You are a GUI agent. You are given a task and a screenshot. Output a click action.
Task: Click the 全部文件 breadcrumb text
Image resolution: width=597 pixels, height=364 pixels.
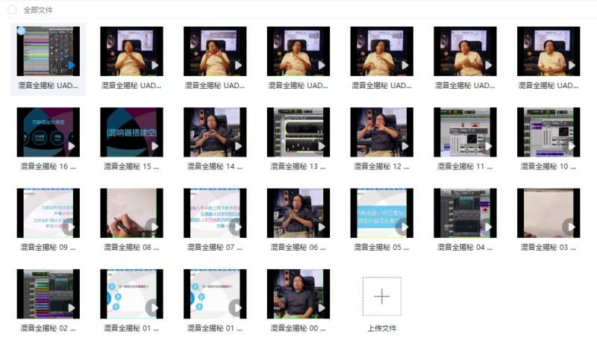click(38, 10)
